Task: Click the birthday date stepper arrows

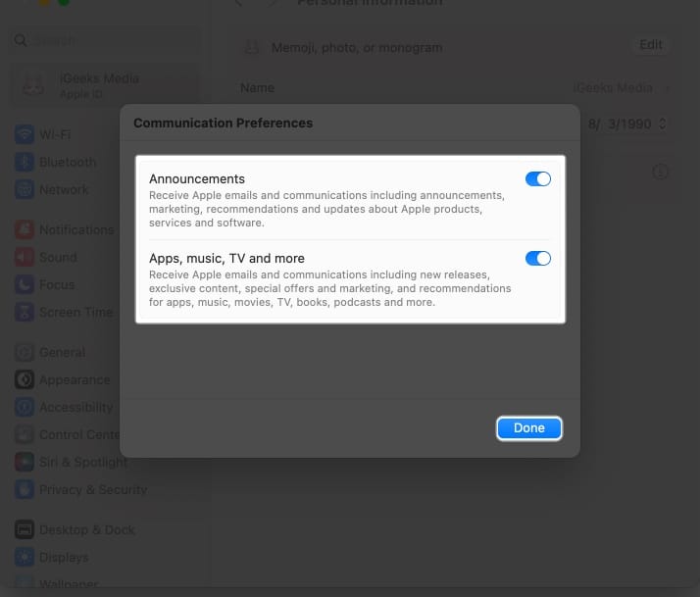Action: [663, 124]
